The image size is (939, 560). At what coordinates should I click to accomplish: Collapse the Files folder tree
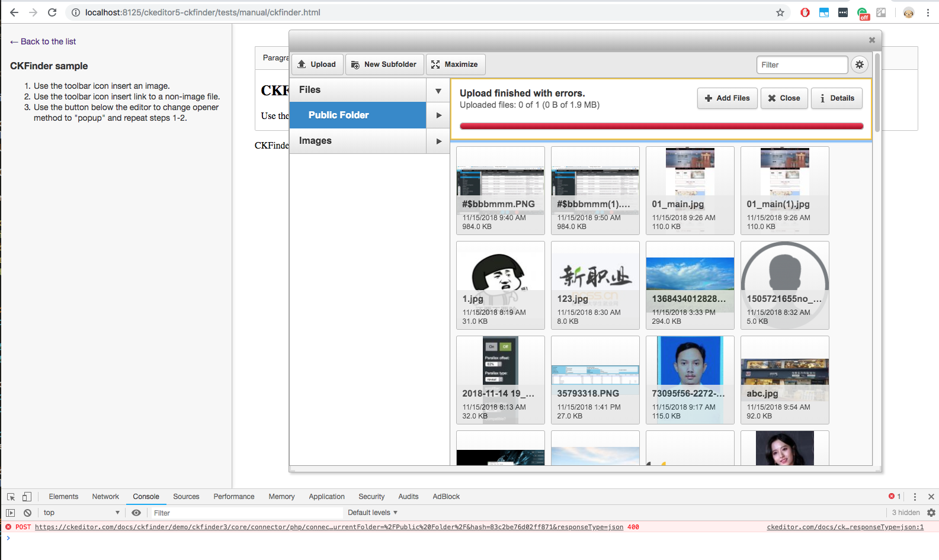(438, 91)
